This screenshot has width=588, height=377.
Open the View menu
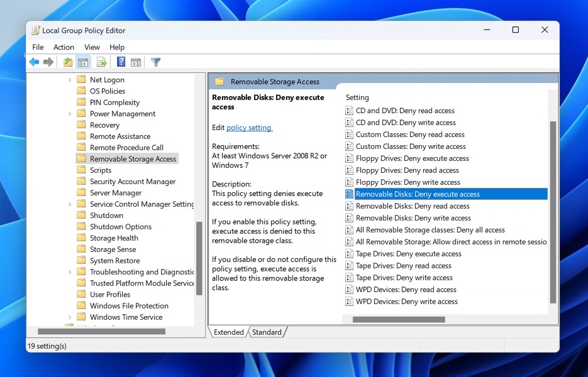[92, 47]
